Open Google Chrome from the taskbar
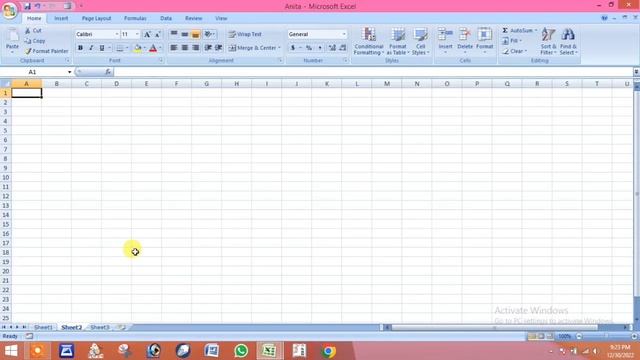Viewport: 640px width, 360px height. tap(329, 351)
